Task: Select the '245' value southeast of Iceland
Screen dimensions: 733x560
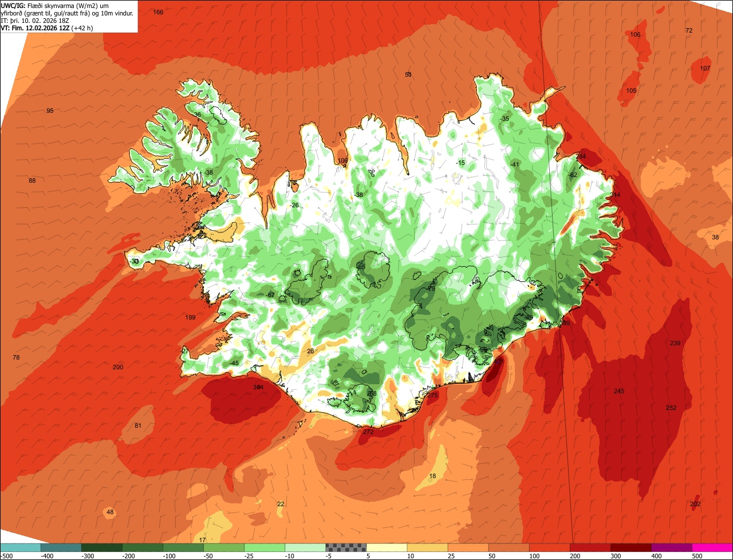Action: (x=619, y=391)
